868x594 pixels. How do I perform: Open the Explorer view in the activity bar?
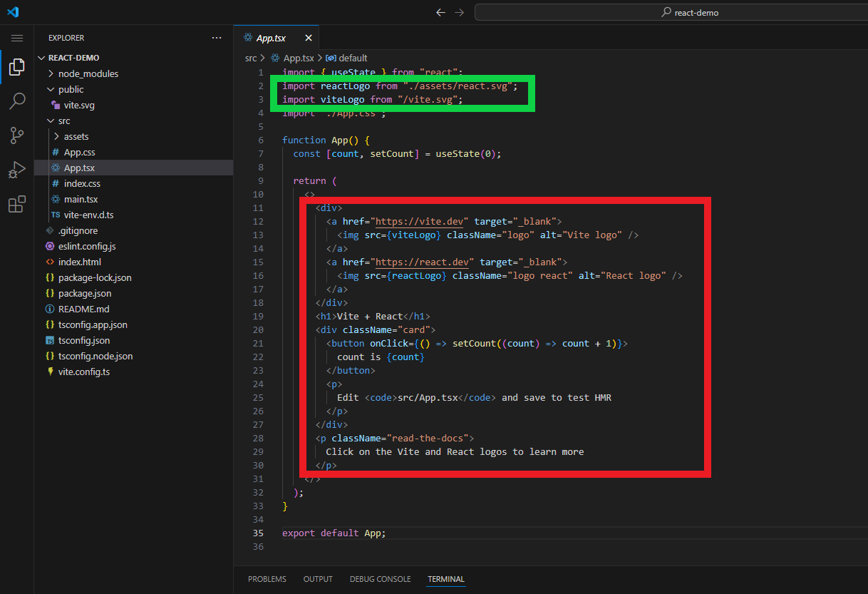click(x=17, y=68)
